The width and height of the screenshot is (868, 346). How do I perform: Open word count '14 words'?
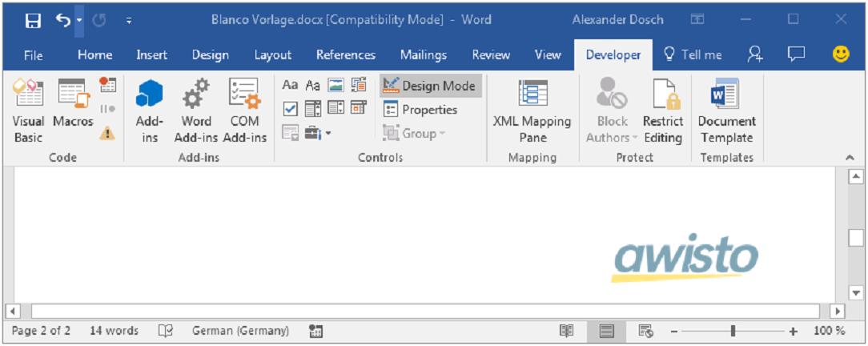[114, 331]
